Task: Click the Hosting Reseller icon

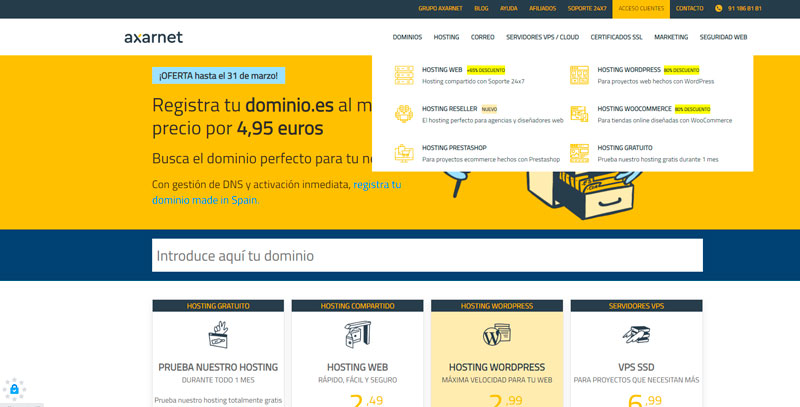Action: coord(404,114)
